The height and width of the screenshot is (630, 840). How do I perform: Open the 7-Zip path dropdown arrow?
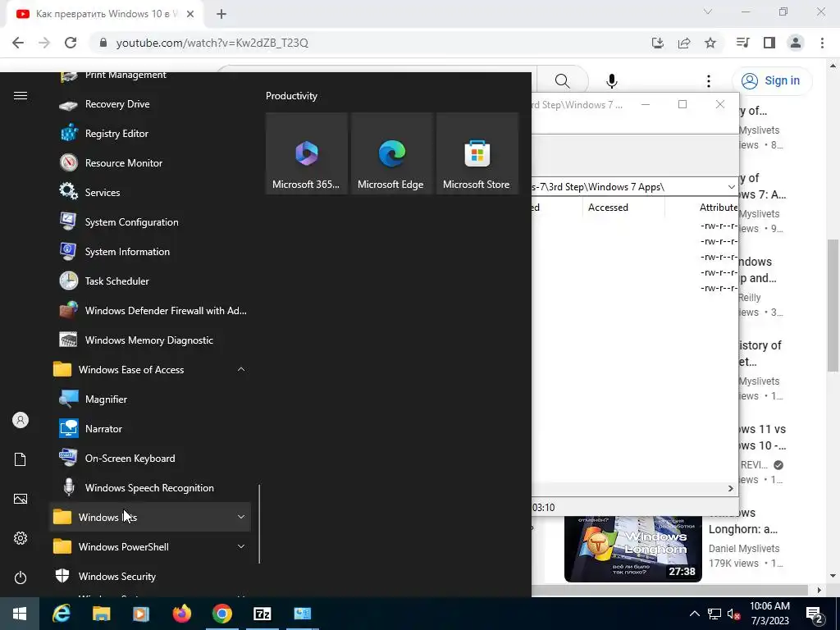[731, 186]
